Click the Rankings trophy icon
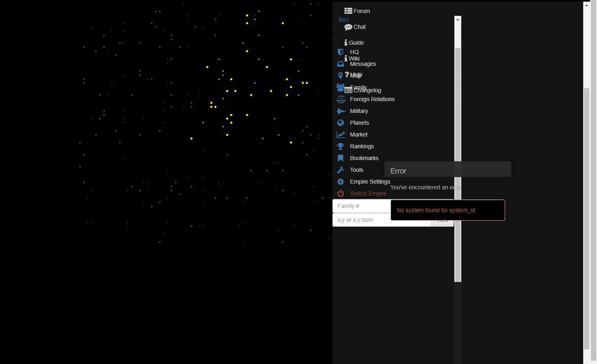 click(341, 146)
